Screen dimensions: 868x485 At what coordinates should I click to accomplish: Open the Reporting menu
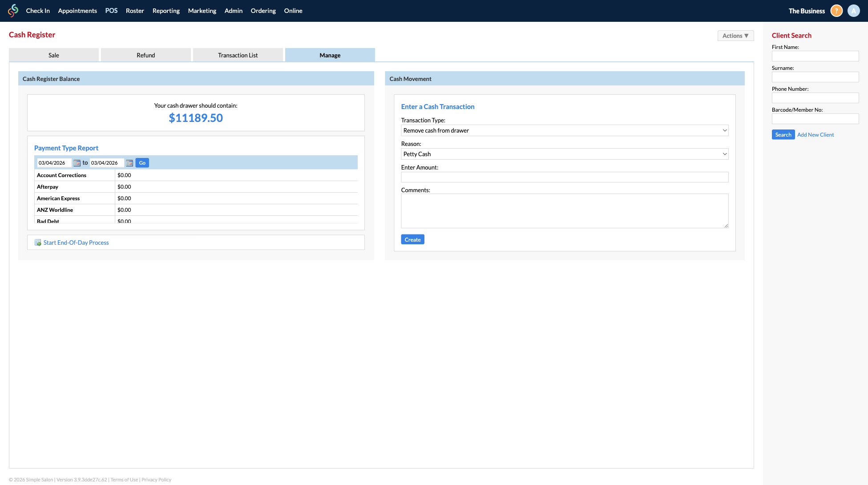pos(166,10)
